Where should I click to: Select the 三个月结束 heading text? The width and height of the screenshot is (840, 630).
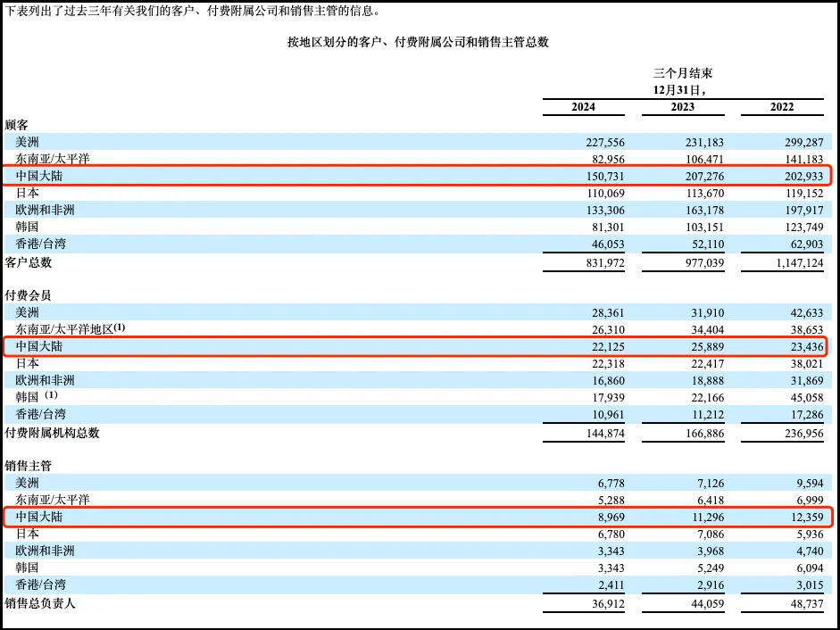click(x=683, y=73)
